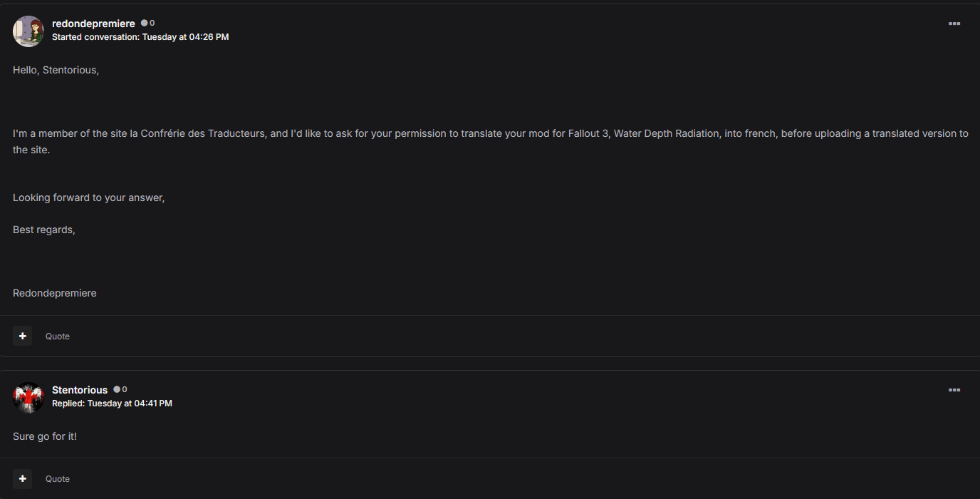Quote the "Sure go for it!" reply

pyautogui.click(x=58, y=479)
